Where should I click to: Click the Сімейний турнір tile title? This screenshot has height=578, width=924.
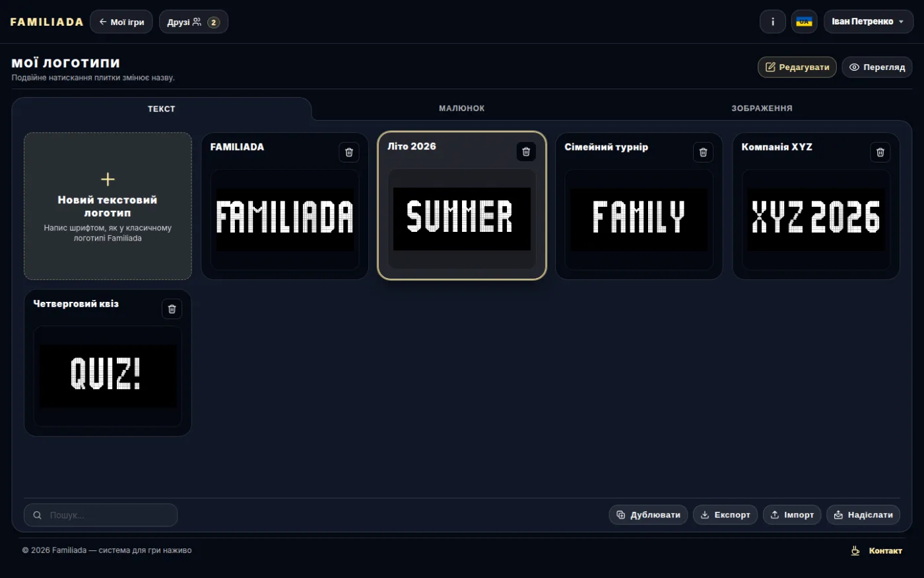606,147
